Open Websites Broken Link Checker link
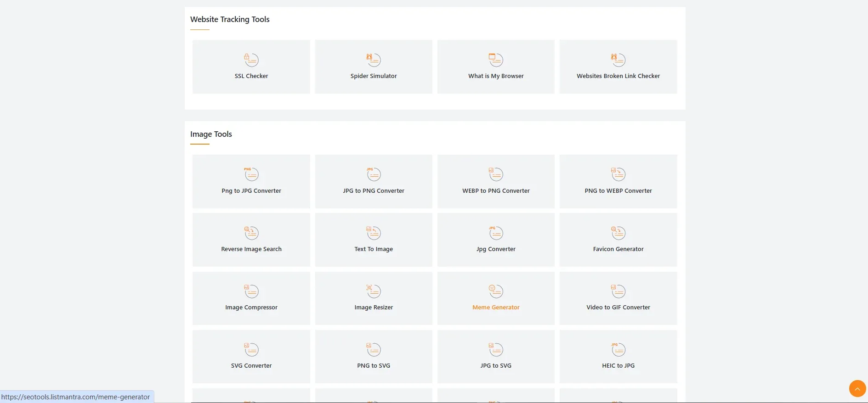The image size is (868, 403). (618, 76)
